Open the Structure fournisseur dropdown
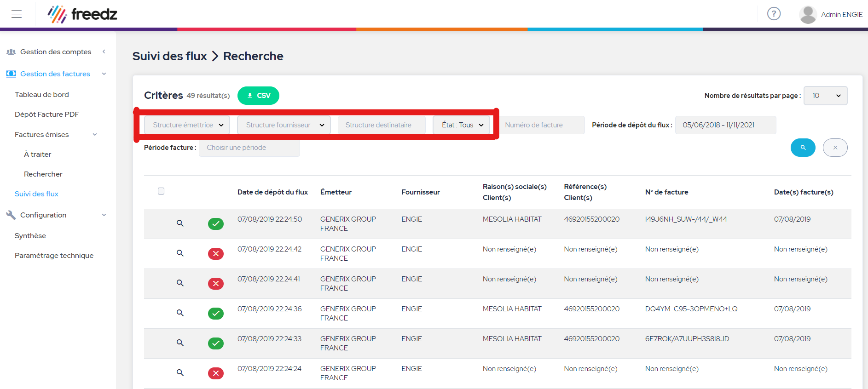The width and height of the screenshot is (868, 389). (284, 125)
